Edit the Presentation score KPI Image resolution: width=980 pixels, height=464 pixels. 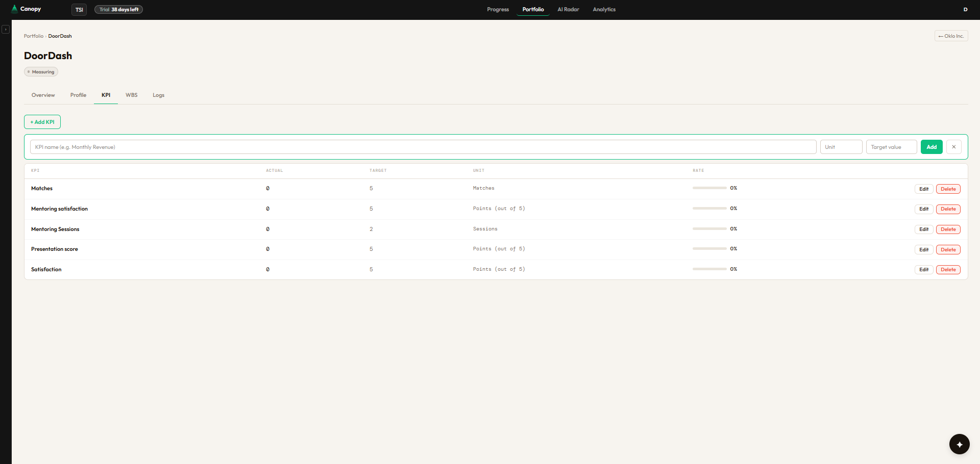coord(924,250)
